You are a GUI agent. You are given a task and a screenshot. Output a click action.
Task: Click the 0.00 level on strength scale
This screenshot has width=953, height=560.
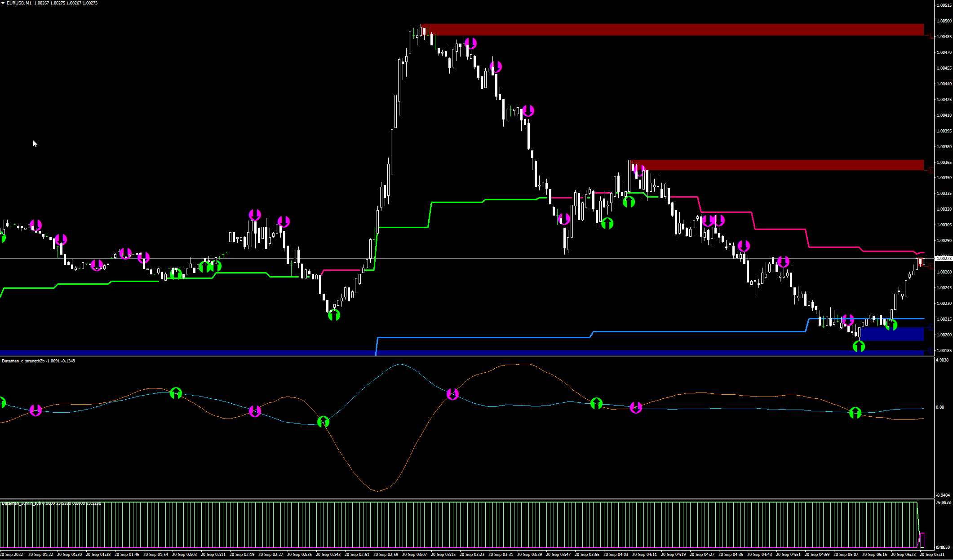pyautogui.click(x=940, y=407)
